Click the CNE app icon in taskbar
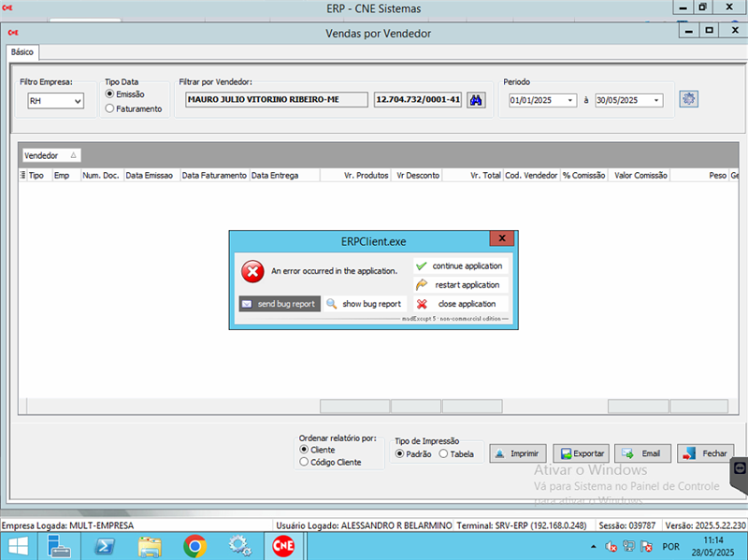This screenshot has width=748, height=560. [x=282, y=546]
